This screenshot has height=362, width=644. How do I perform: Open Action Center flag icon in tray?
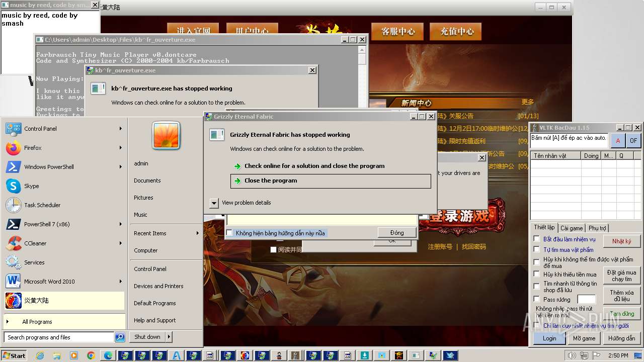pos(595,356)
